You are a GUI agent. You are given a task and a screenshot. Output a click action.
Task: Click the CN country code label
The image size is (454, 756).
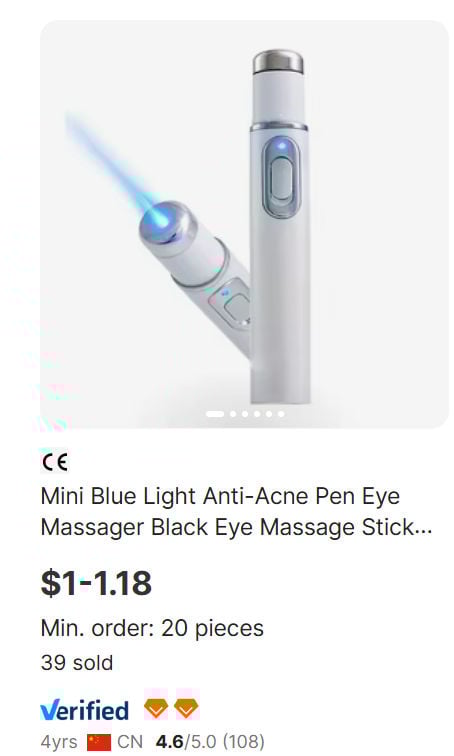[130, 742]
